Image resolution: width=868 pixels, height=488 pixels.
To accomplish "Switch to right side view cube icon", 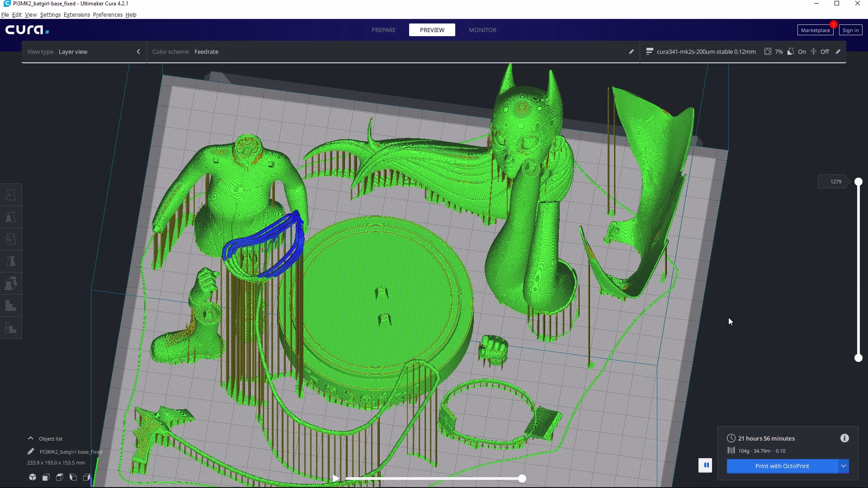I will point(87,477).
